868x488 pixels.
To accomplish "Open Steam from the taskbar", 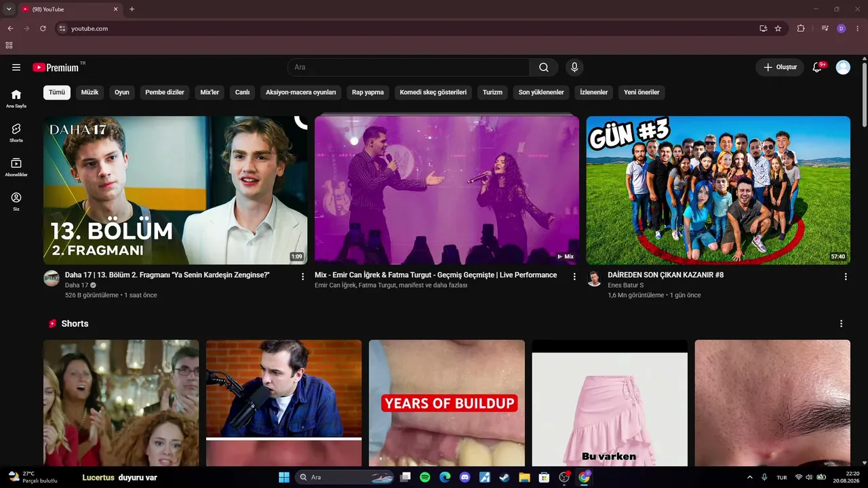I will point(505,477).
